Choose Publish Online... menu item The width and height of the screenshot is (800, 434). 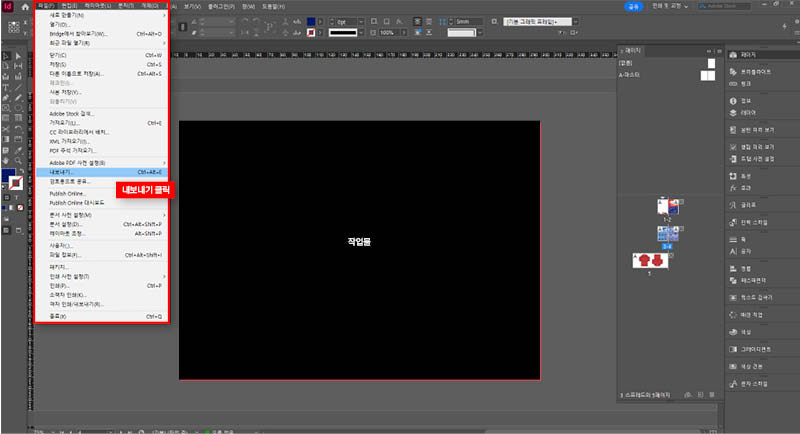pos(102,194)
